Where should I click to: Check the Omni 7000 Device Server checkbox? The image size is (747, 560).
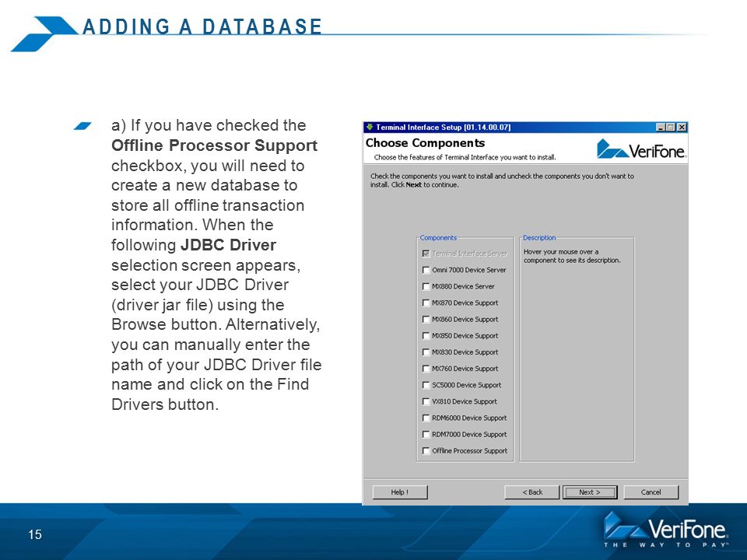(426, 270)
